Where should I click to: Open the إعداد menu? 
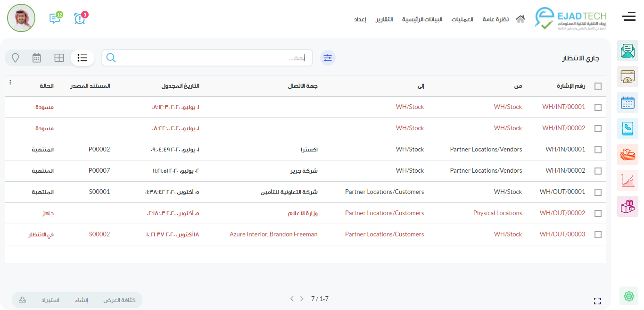(x=360, y=20)
